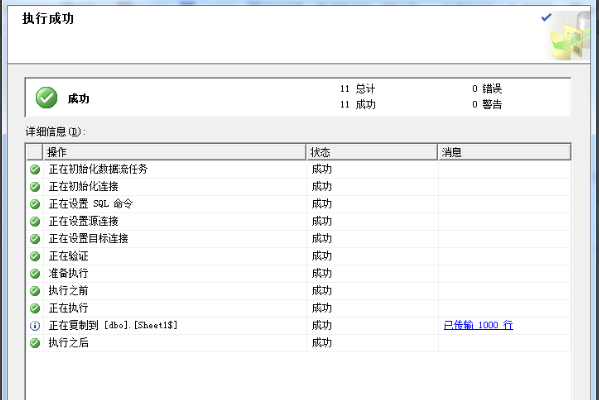Select the row 正在执行
Image resolution: width=599 pixels, height=400 pixels.
[x=298, y=308]
